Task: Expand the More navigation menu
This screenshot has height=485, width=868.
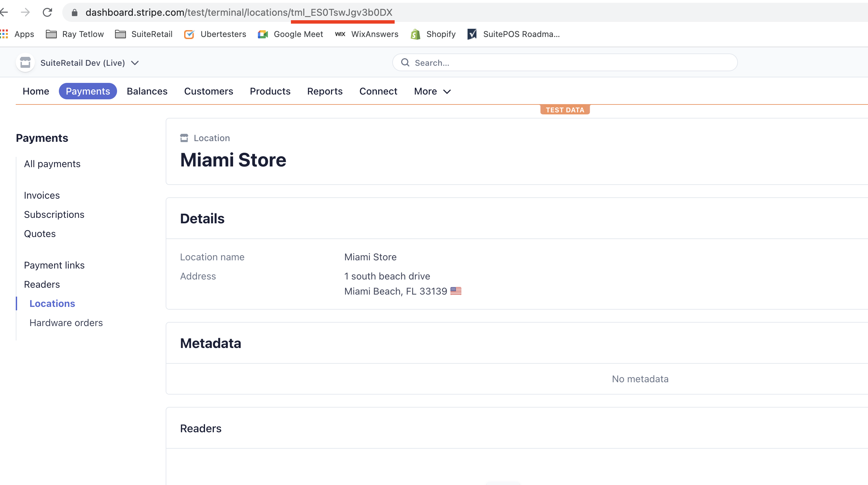Action: tap(432, 91)
